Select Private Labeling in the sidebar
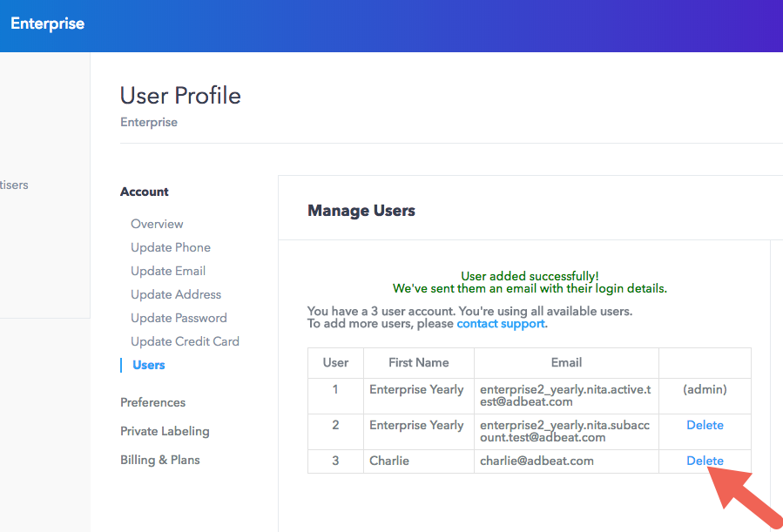This screenshot has height=532, width=783. click(165, 431)
